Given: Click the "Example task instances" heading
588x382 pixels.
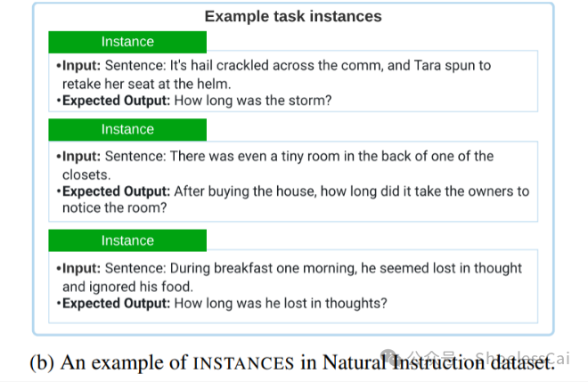Looking at the screenshot, I should tap(293, 16).
